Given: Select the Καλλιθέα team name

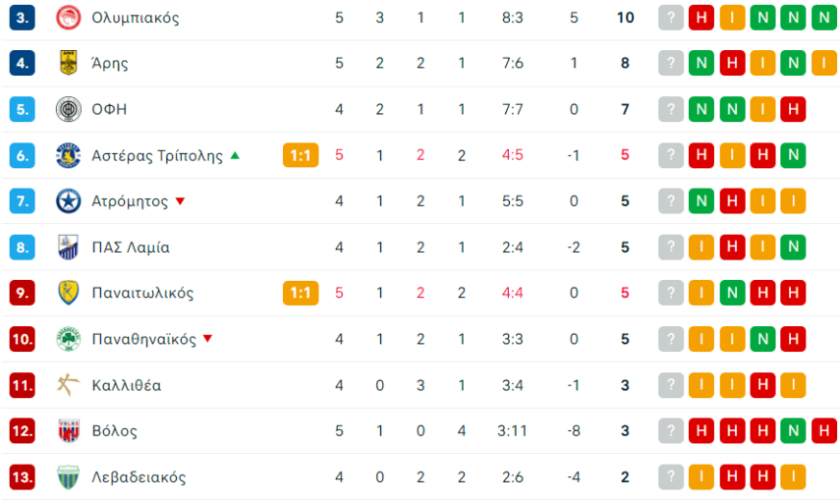Looking at the screenshot, I should (126, 385).
